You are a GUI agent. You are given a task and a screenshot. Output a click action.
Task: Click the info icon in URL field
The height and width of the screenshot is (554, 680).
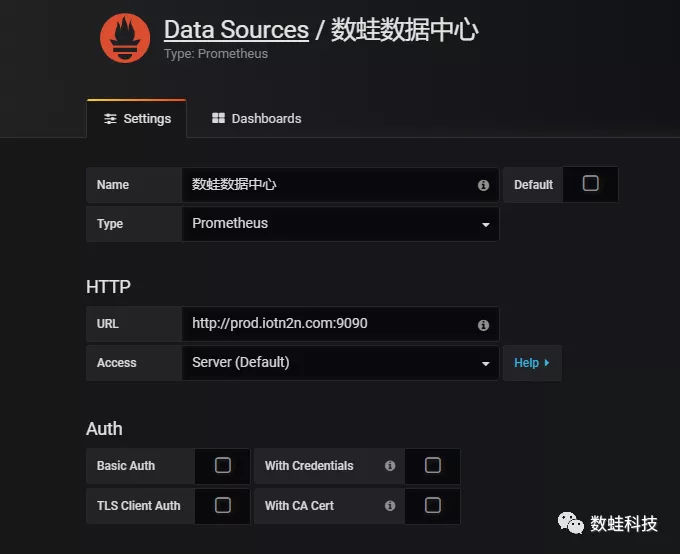pyautogui.click(x=483, y=325)
